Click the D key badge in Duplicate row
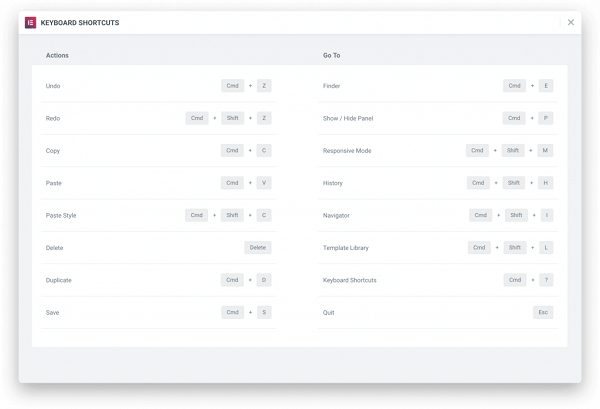The width and height of the screenshot is (600, 409). [264, 280]
